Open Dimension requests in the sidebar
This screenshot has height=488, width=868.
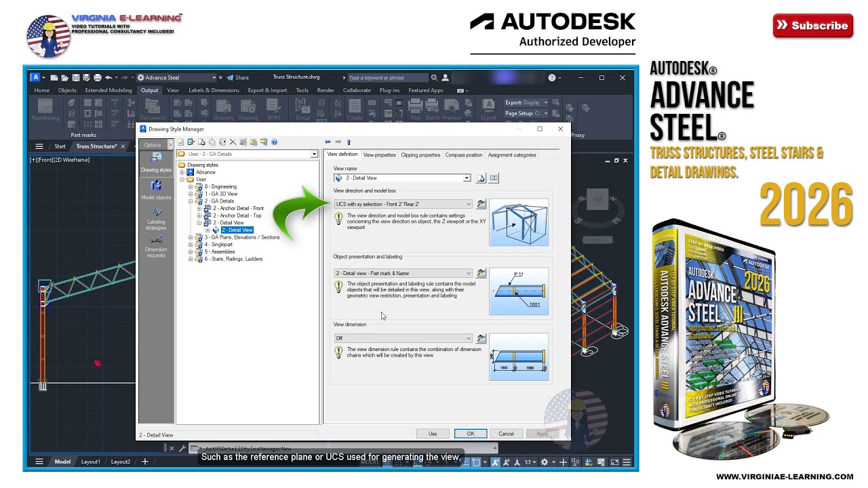pyautogui.click(x=156, y=246)
